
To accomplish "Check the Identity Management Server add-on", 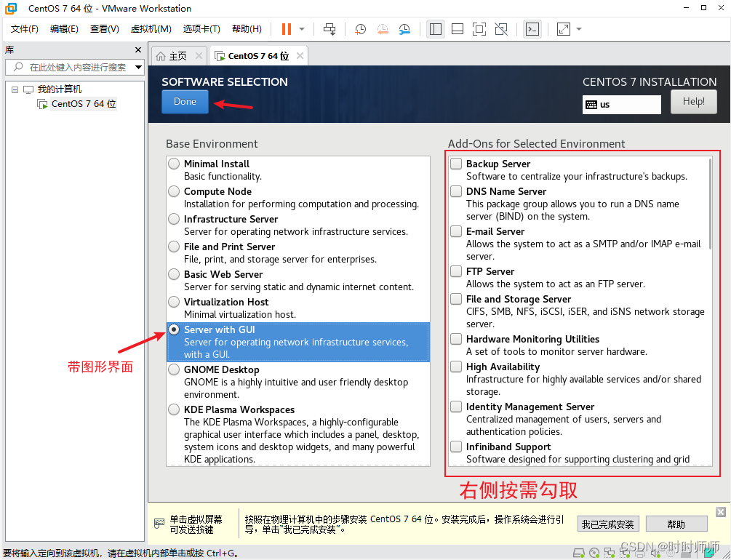I will (x=456, y=407).
